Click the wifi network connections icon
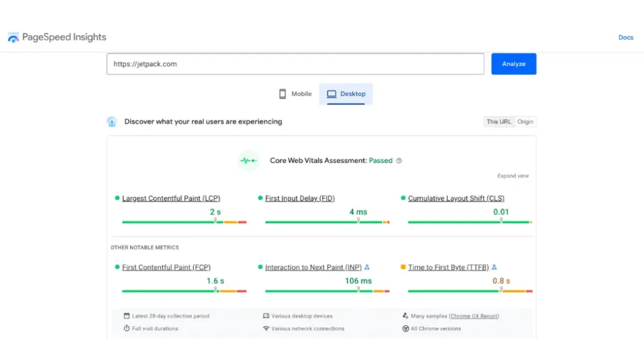Image resolution: width=644 pixels, height=362 pixels. (266, 328)
